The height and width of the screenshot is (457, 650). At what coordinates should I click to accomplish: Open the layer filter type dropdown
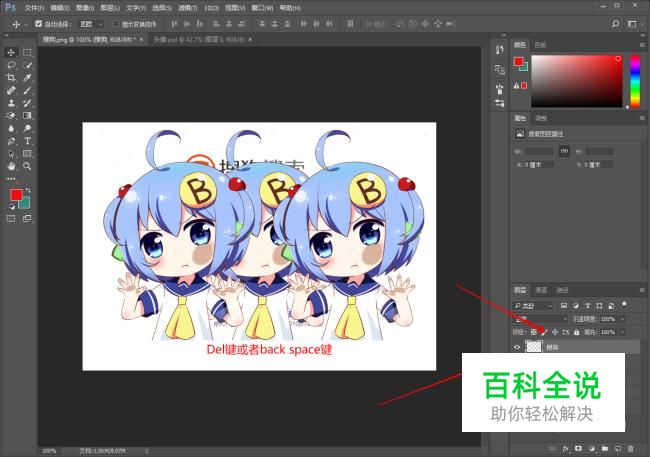[533, 306]
